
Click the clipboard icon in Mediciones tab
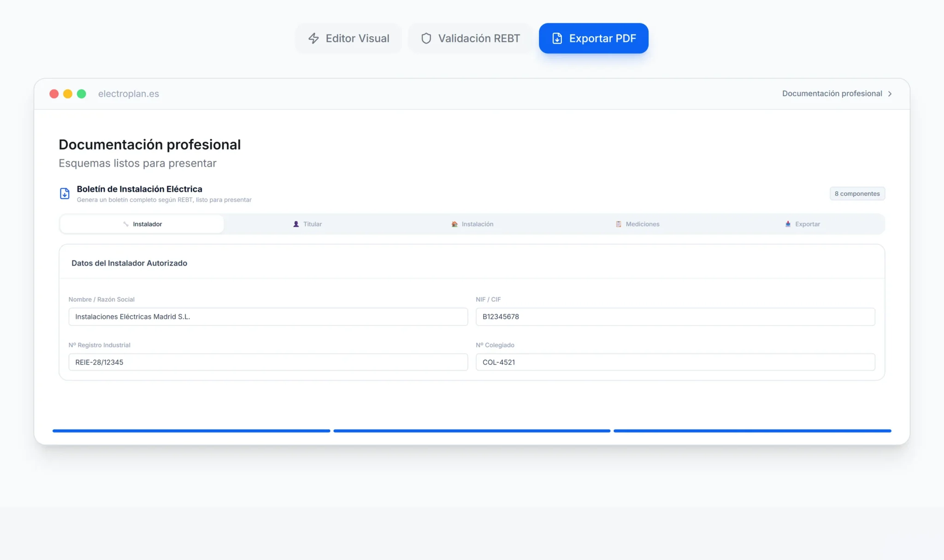coord(619,224)
